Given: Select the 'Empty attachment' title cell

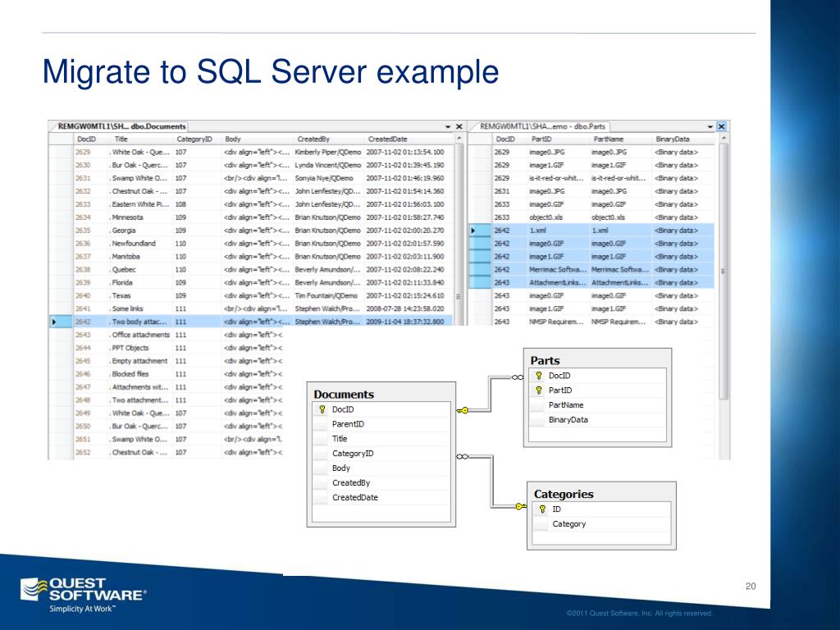Looking at the screenshot, I should point(141,361).
